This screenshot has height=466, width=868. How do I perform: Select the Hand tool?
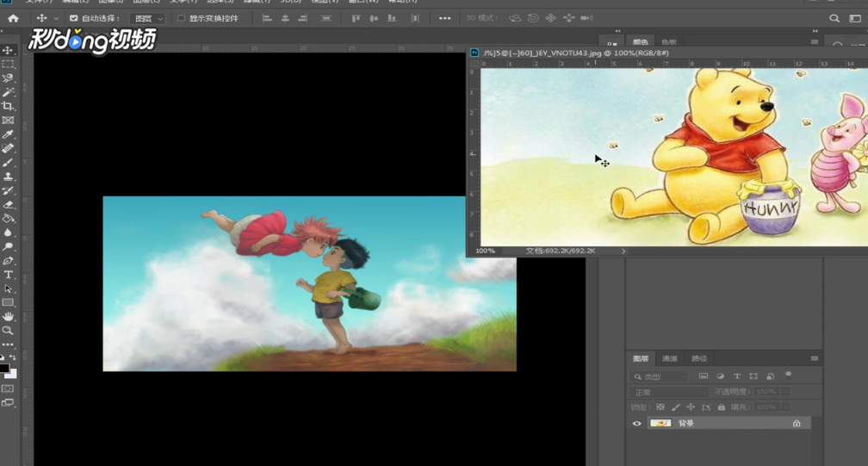8,317
